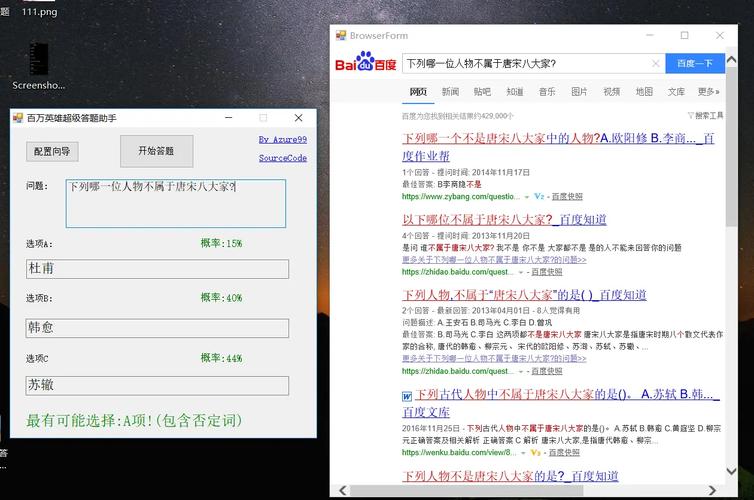754x500 pixels.
Task: Click the 概率:44% text for option C
Action: (x=221, y=358)
